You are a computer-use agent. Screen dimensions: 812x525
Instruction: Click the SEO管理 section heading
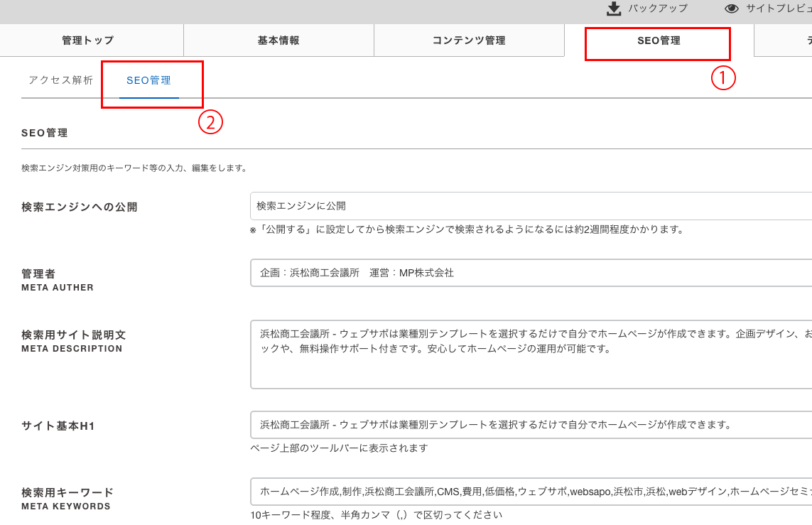click(45, 133)
